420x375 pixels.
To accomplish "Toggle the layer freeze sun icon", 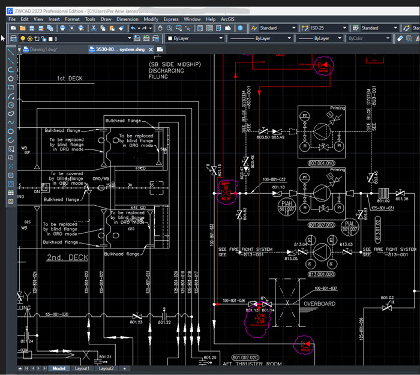I will click(30, 39).
